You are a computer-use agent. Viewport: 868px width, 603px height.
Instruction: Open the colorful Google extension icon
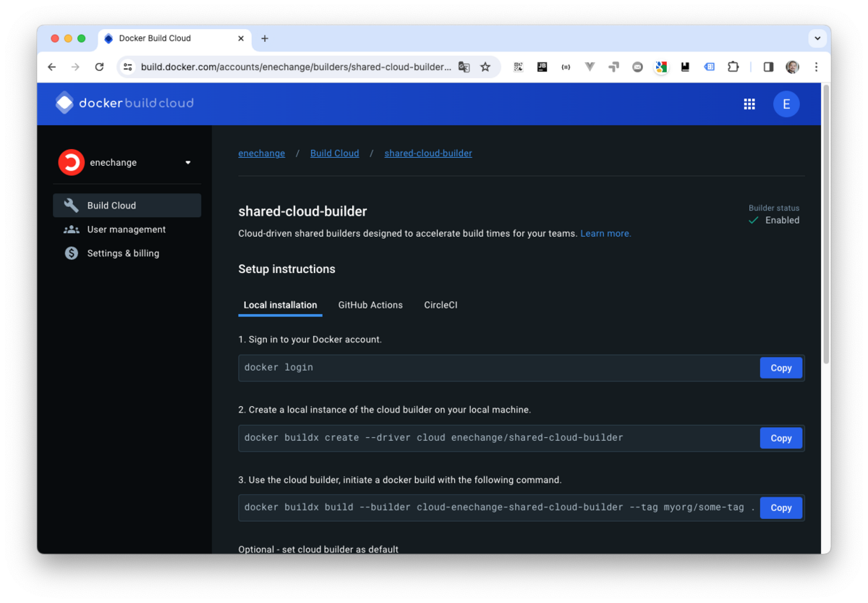661,67
